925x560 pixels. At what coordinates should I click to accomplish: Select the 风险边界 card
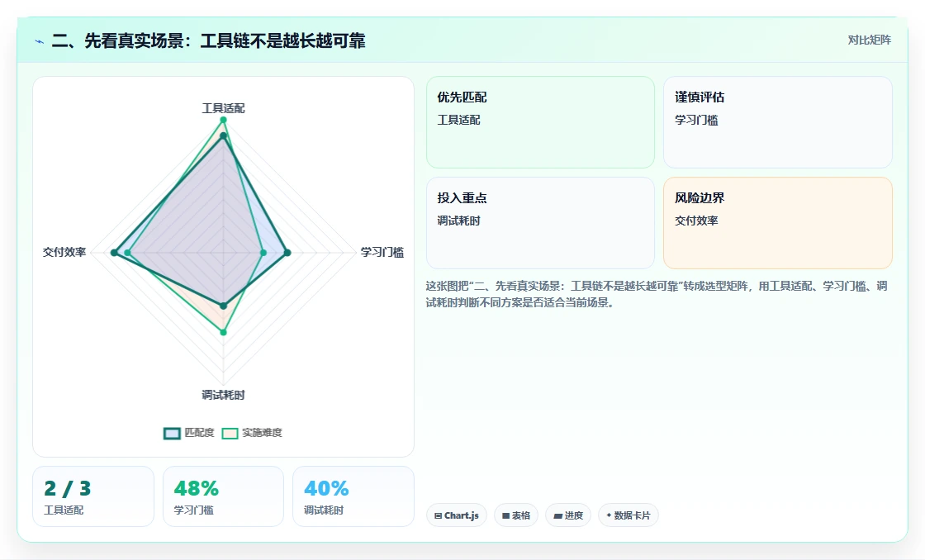click(777, 223)
